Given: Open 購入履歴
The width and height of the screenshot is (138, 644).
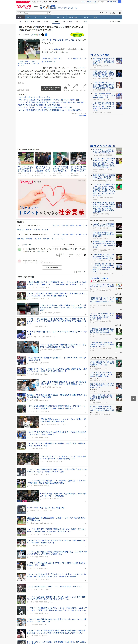Looking at the screenshot, I should (x=112, y=13).
